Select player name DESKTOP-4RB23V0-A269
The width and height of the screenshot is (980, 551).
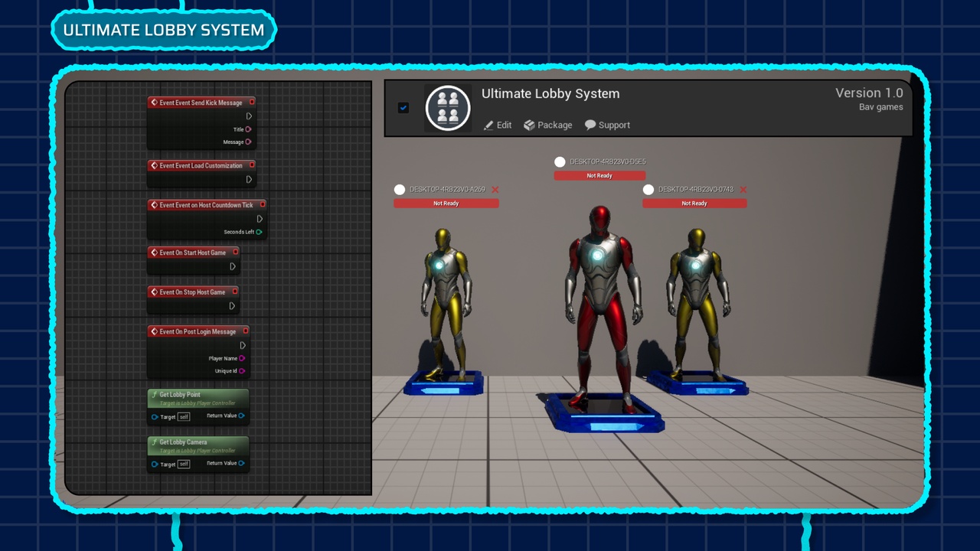(447, 190)
